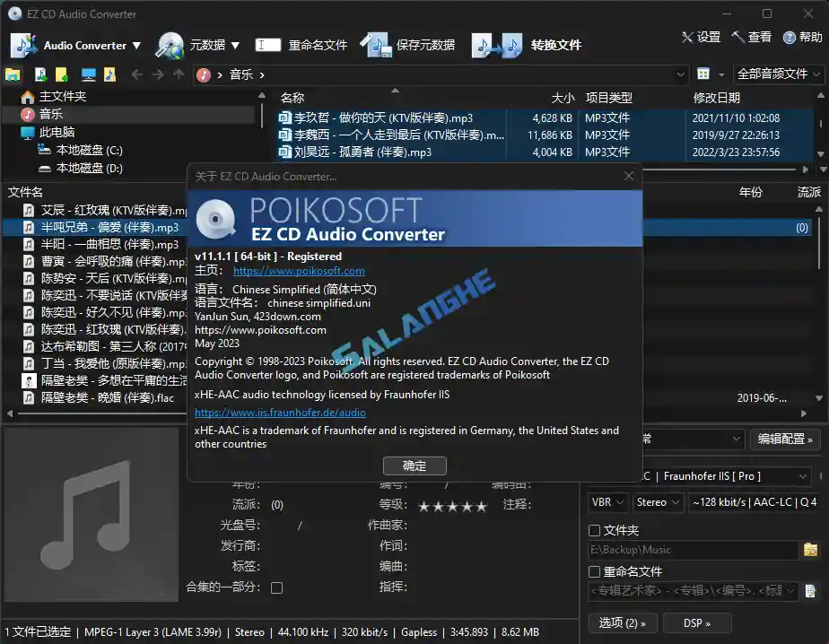The image size is (829, 644).
Task: Enable the 文件夹 output folder checkbox
Action: click(594, 531)
